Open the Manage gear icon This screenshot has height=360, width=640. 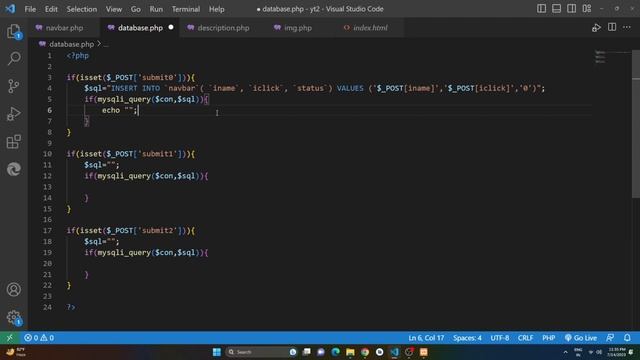[x=13, y=317]
